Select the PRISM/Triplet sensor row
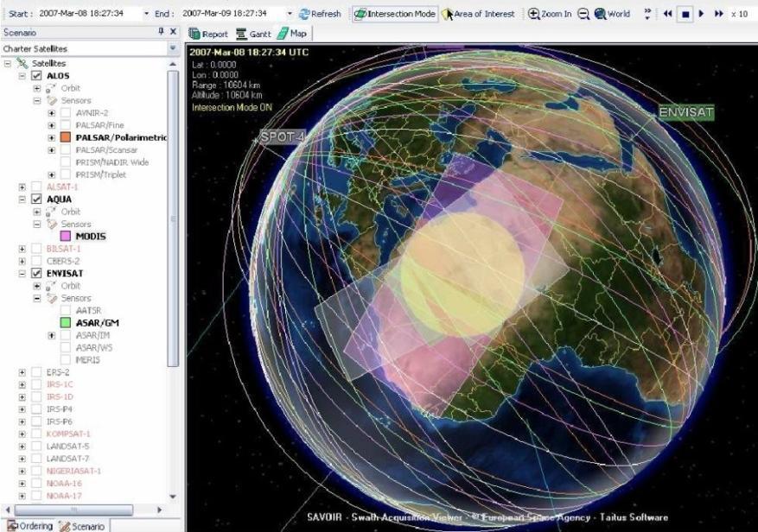Screen dimensions: 758x532 point(100,174)
